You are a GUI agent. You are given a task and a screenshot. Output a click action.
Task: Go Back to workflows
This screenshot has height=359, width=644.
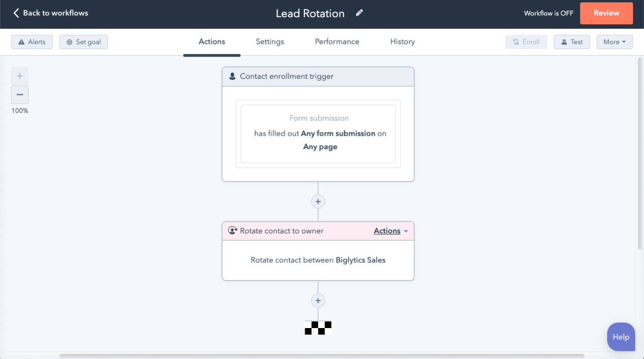(55, 13)
